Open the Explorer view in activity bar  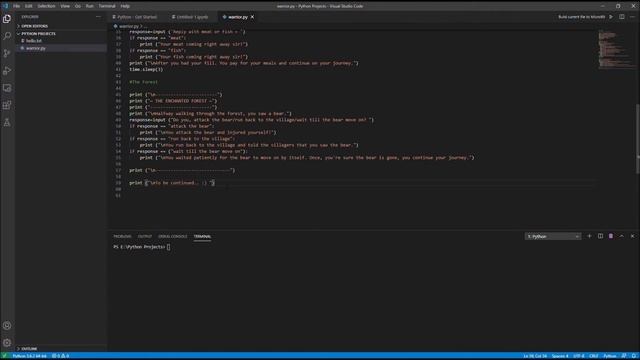click(x=7, y=19)
